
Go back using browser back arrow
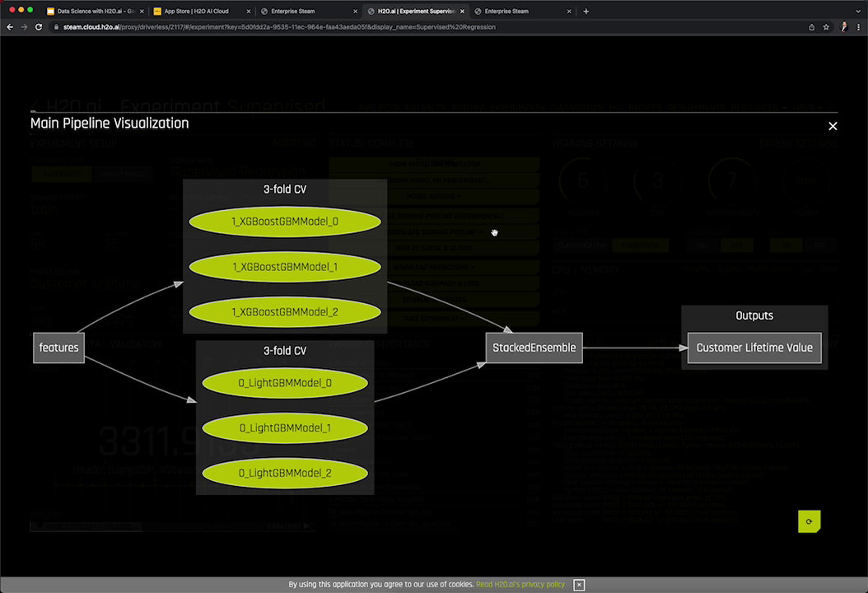coord(10,27)
